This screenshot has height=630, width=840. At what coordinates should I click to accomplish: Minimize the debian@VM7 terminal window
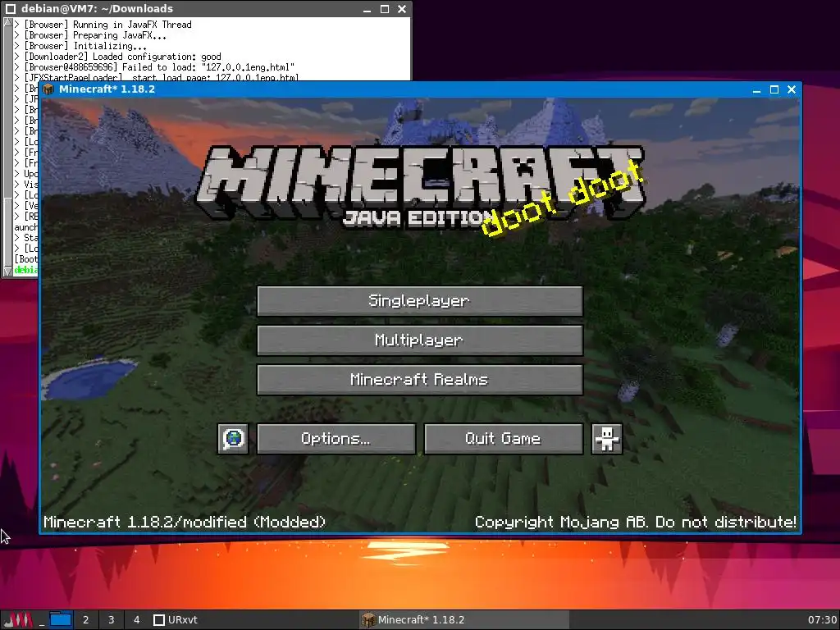(367, 9)
